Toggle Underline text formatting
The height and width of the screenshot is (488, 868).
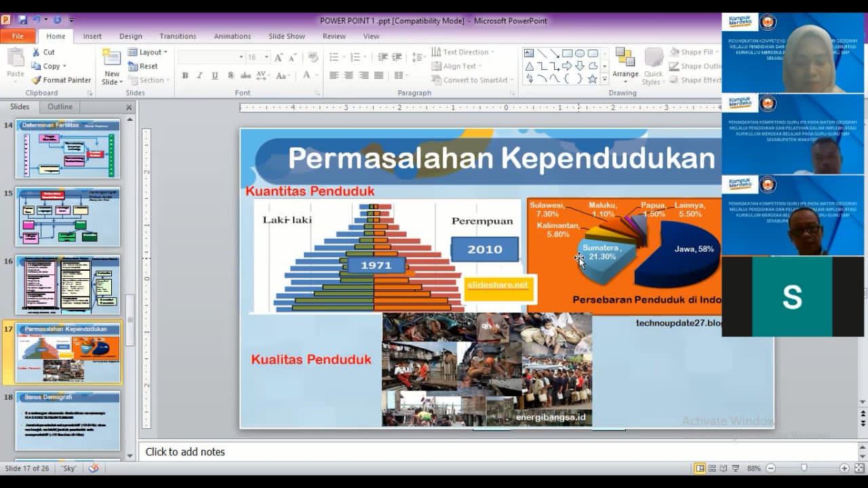tap(215, 75)
